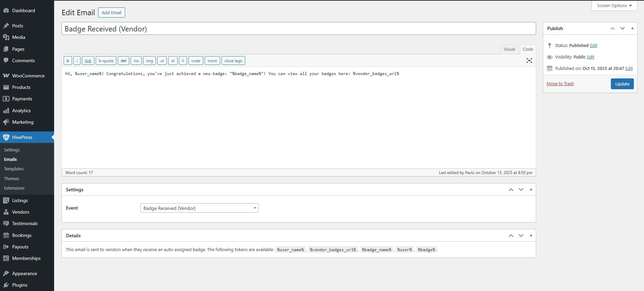Insert del strikethrough tag
Screen dimensions: 644x291
click(x=123, y=61)
